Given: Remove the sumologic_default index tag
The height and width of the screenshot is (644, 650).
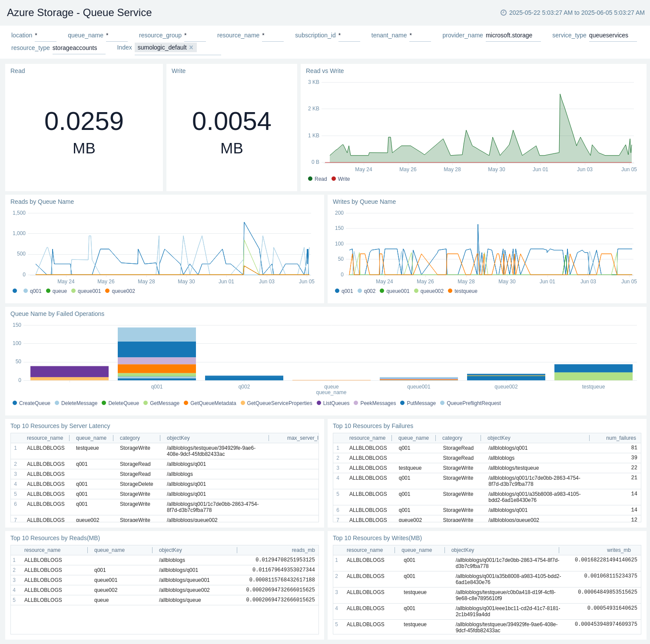Looking at the screenshot, I should (x=191, y=47).
